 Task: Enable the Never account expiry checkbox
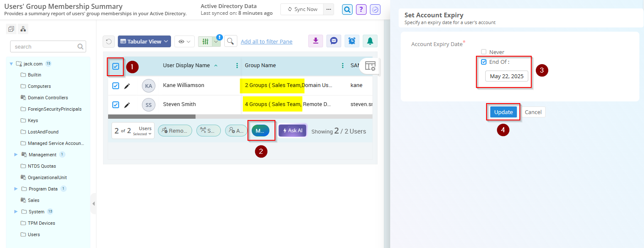tap(483, 52)
